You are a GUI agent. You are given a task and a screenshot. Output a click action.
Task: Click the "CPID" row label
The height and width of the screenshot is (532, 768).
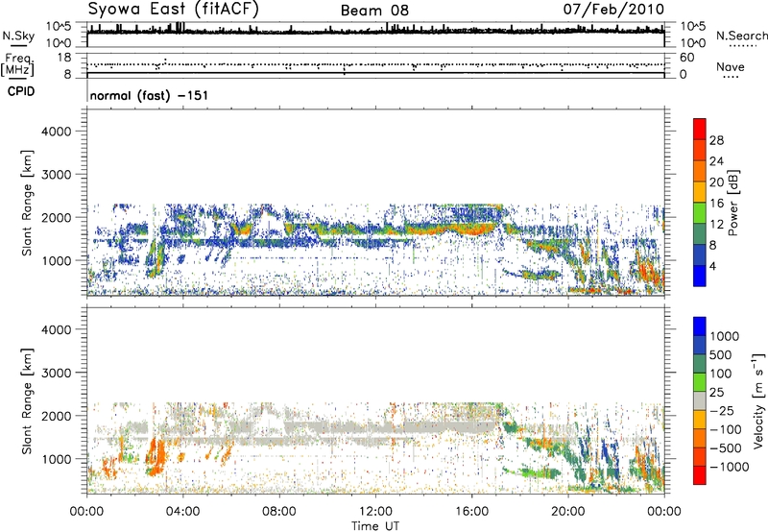pos(21,91)
